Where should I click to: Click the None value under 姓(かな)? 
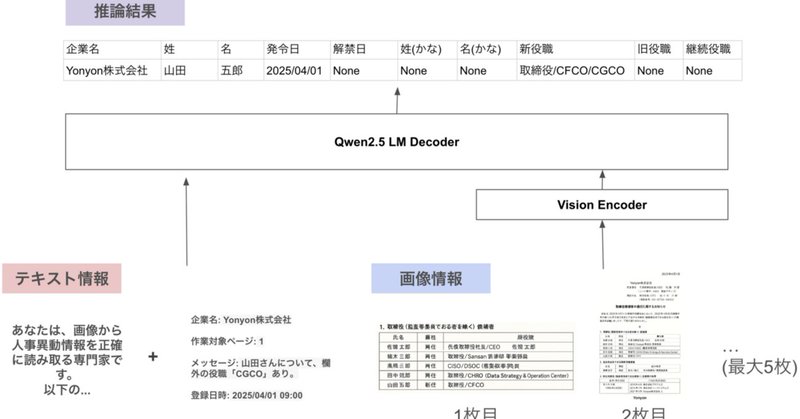427,70
